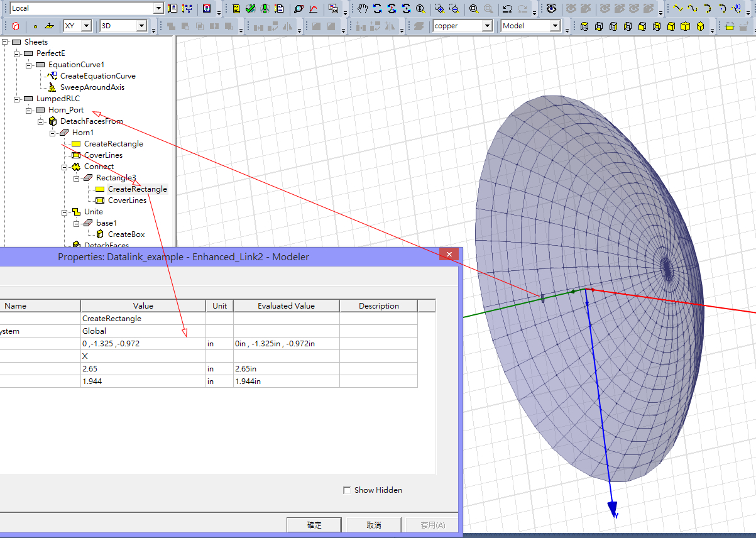Select CreateBox under base1
Image resolution: width=756 pixels, height=538 pixels.
pos(126,234)
